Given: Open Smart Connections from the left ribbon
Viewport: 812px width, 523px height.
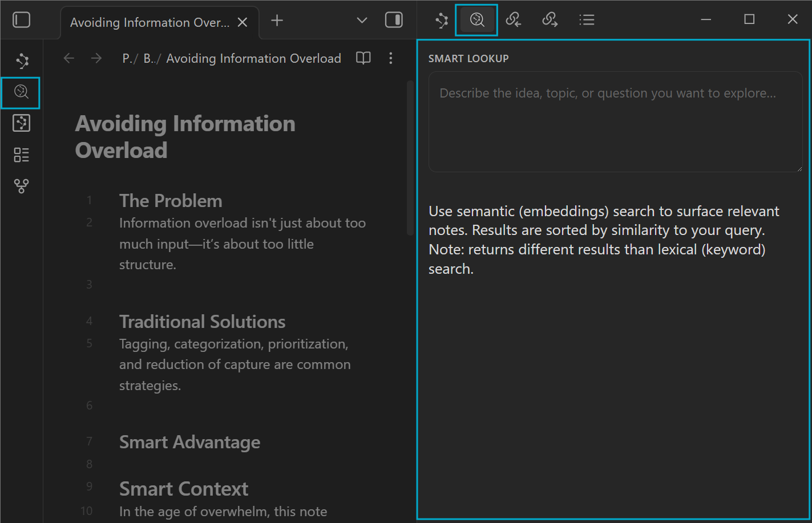Looking at the screenshot, I should pyautogui.click(x=22, y=60).
